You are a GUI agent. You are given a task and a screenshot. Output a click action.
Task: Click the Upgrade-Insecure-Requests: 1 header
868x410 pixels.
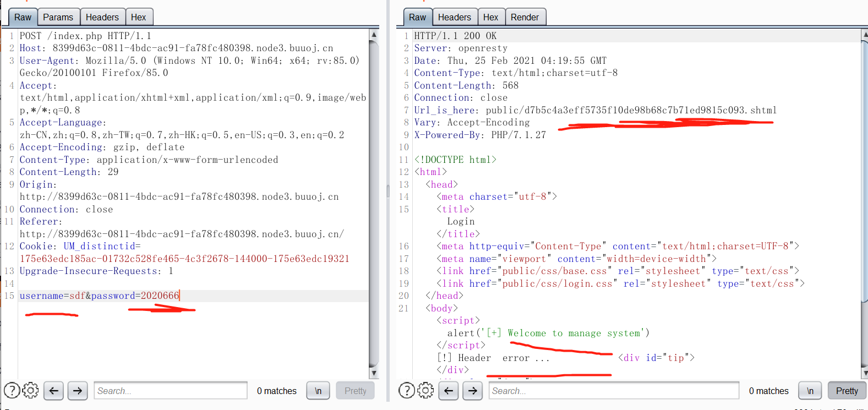coord(96,271)
